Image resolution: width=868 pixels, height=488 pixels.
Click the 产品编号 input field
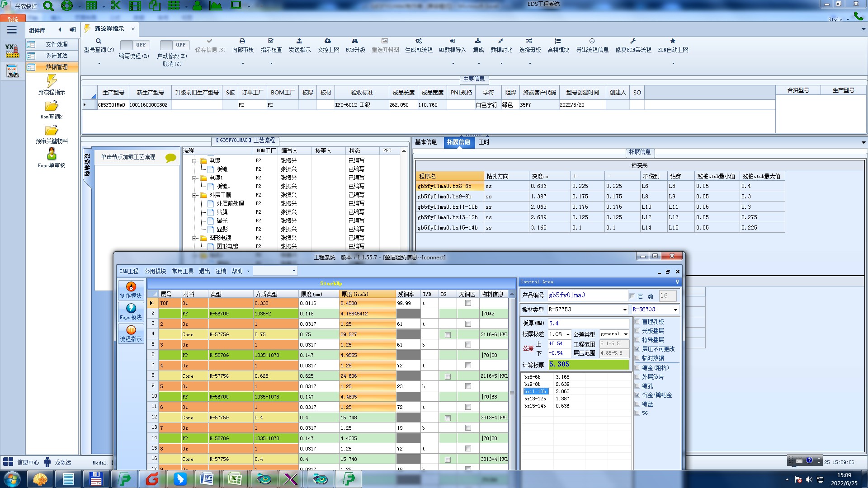pos(587,295)
